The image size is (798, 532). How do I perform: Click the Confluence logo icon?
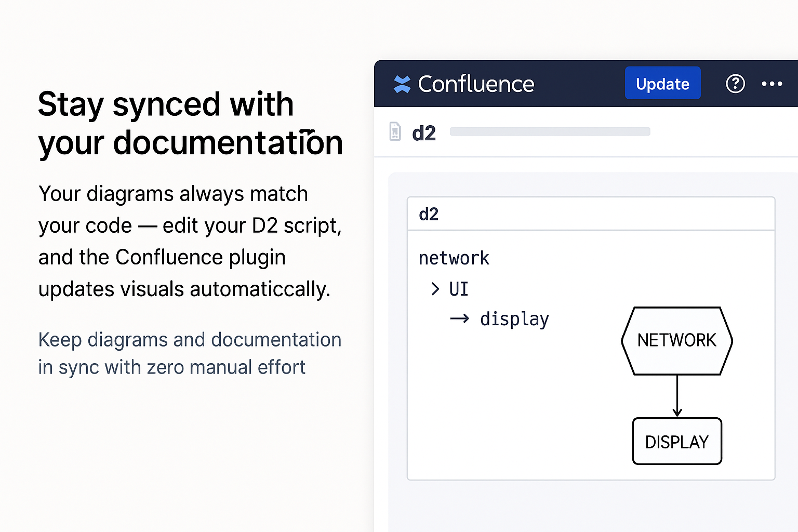pyautogui.click(x=402, y=84)
